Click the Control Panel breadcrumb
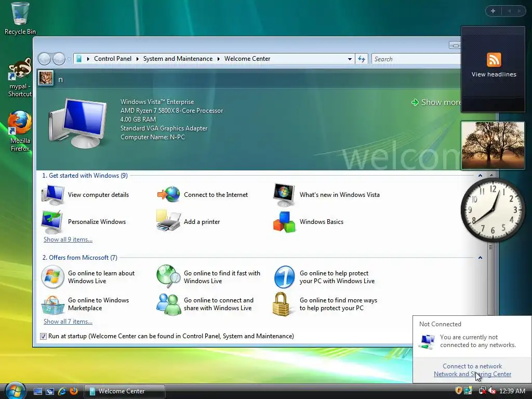This screenshot has width=532, height=399. coord(113,59)
